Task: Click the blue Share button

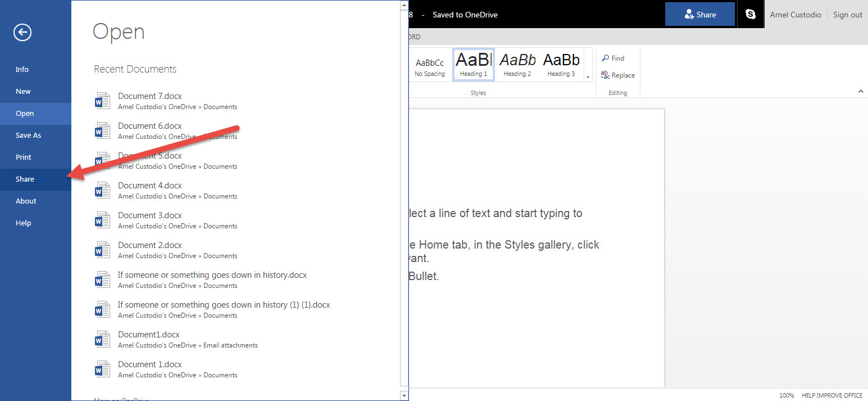Action: tap(699, 15)
